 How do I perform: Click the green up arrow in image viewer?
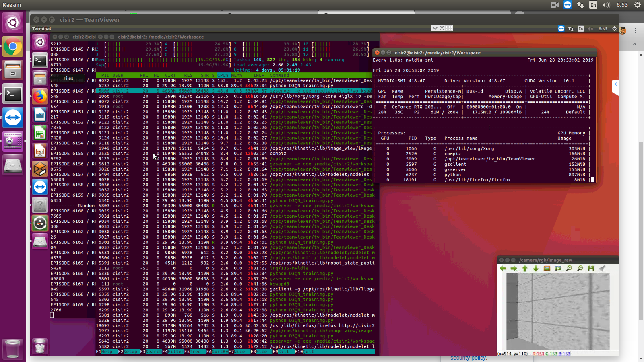pyautogui.click(x=525, y=269)
